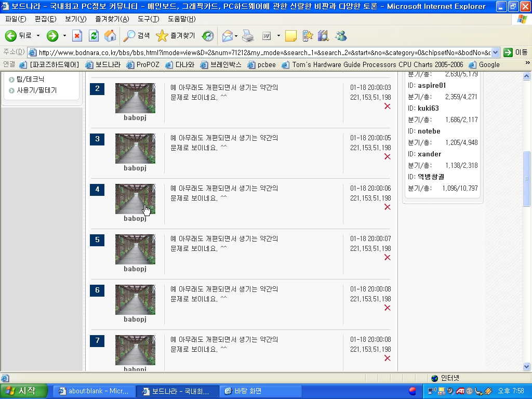Open the 보기(V) menu
532x399 pixels.
pyautogui.click(x=76, y=19)
